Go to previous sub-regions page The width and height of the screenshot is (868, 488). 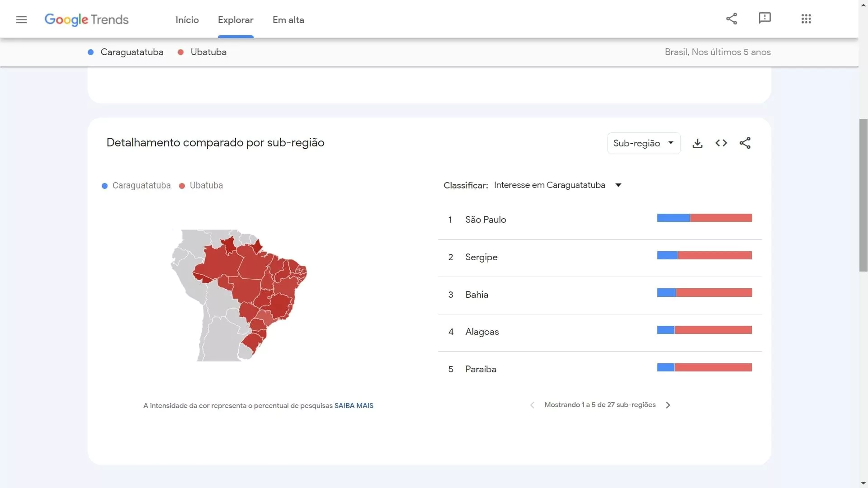[532, 405]
